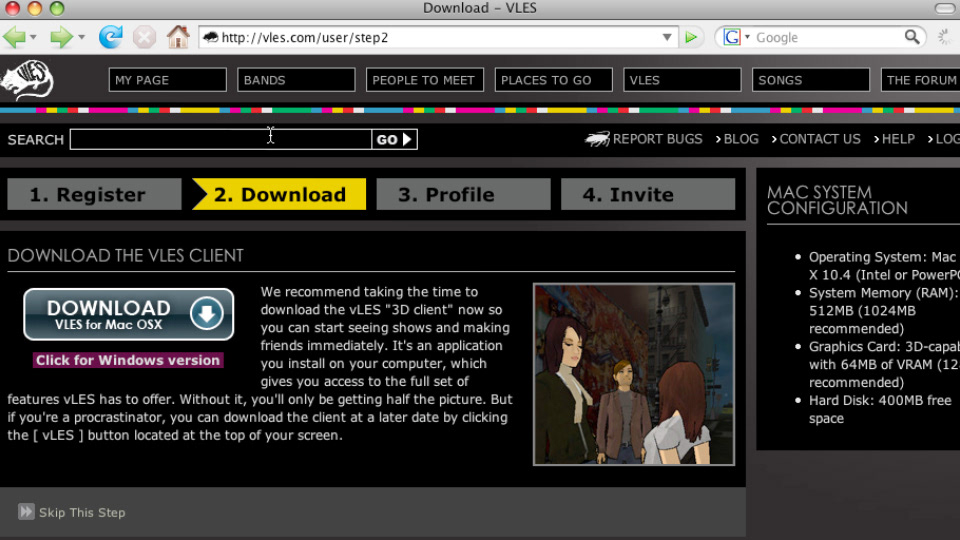The image size is (960, 540).
Task: Switch to the 3. Profile step
Action: tap(463, 194)
